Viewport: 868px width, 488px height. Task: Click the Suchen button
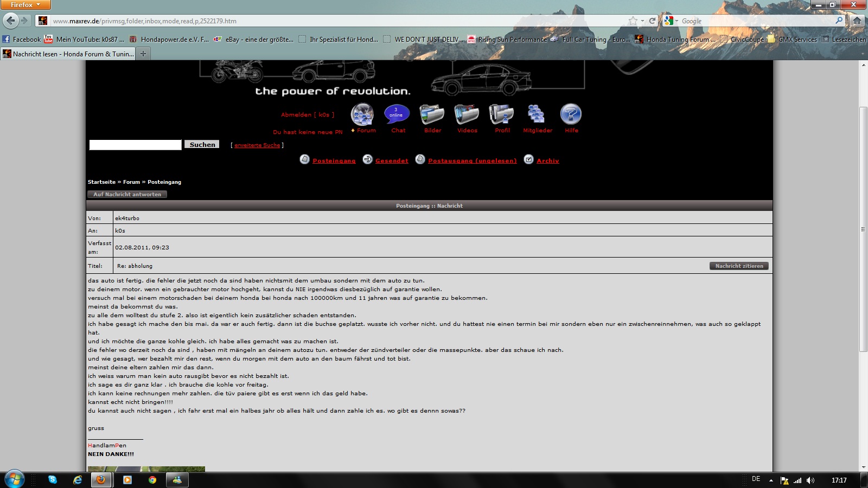202,144
